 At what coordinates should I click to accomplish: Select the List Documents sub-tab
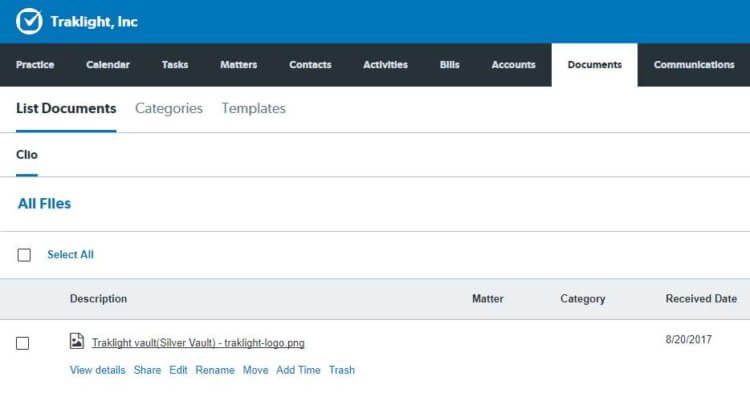pyautogui.click(x=66, y=109)
